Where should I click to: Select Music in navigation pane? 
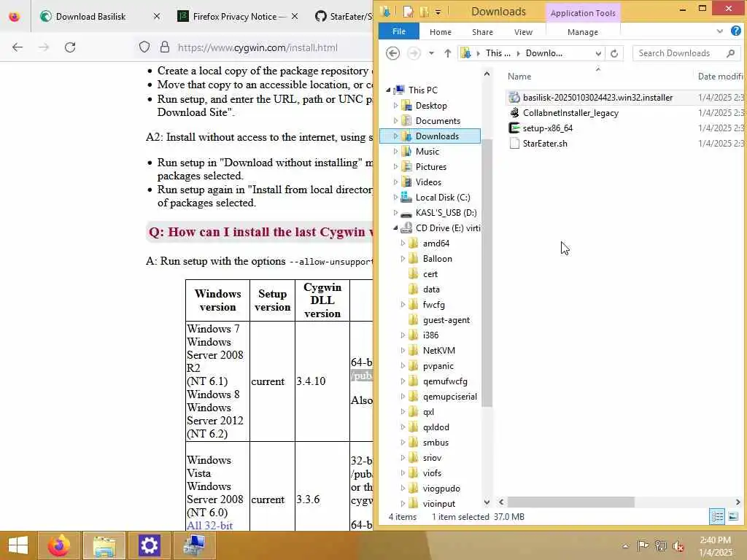[x=427, y=152]
